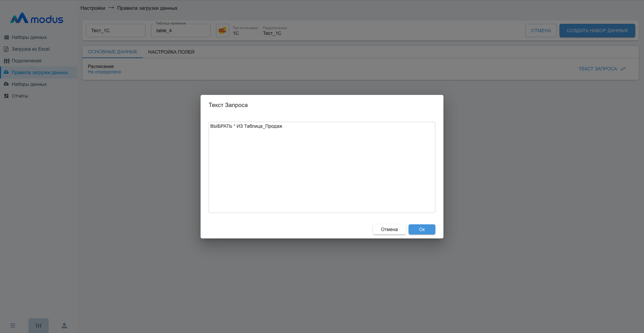Click the Создать набор данных button
This screenshot has height=333, width=644.
click(x=597, y=31)
